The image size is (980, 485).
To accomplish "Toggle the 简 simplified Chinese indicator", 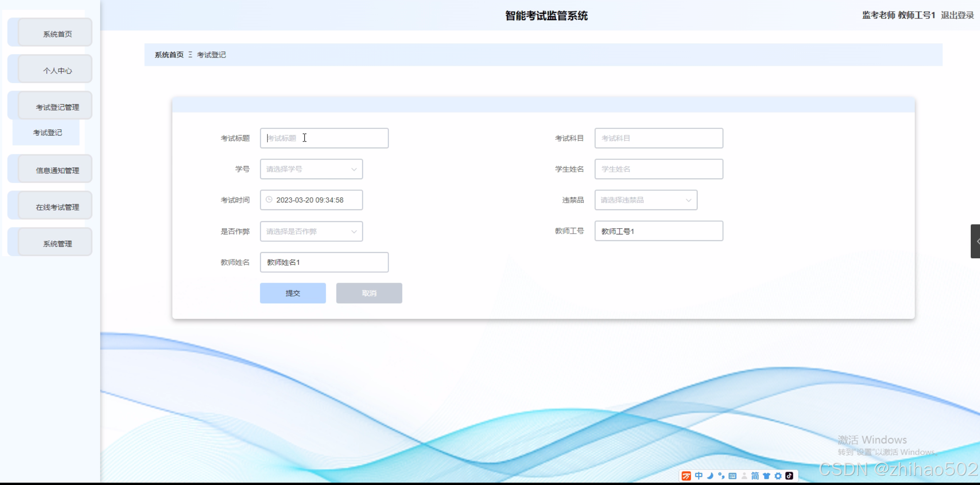I will pyautogui.click(x=755, y=476).
